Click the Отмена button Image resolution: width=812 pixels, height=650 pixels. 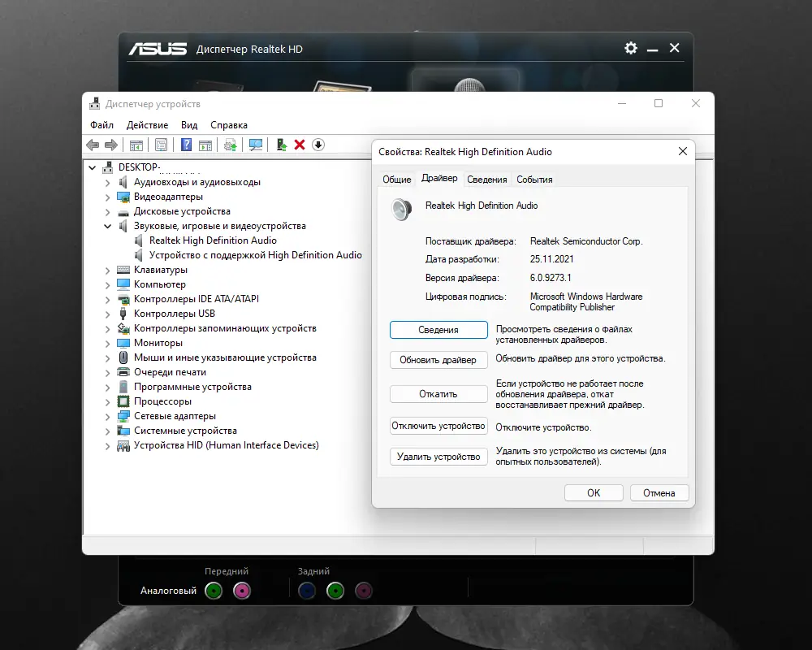tap(659, 493)
